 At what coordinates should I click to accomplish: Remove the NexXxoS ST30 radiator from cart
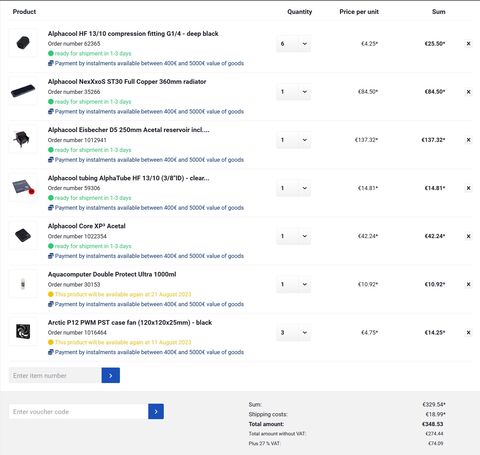(x=468, y=92)
